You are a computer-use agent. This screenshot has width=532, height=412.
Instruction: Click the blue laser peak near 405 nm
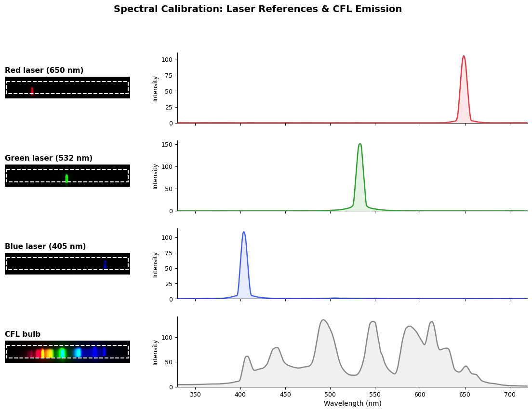244,233
